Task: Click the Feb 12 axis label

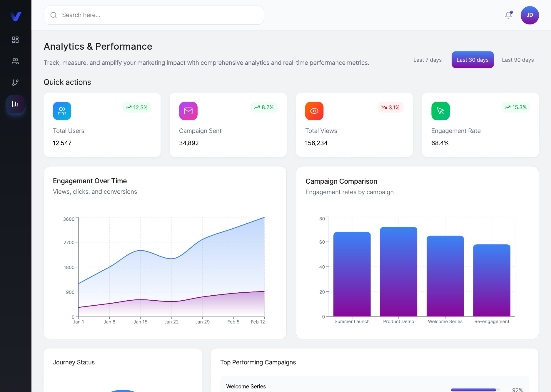Action: pos(258,322)
